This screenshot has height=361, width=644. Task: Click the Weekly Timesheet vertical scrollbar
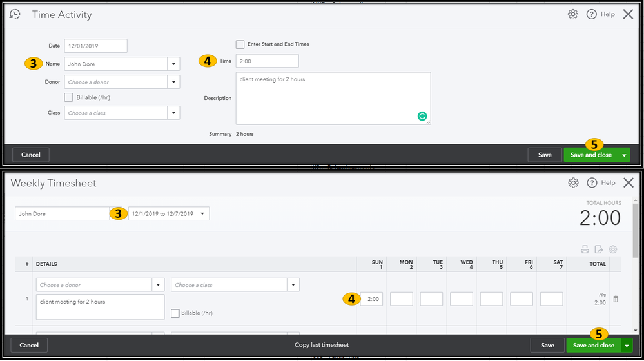pyautogui.click(x=636, y=230)
